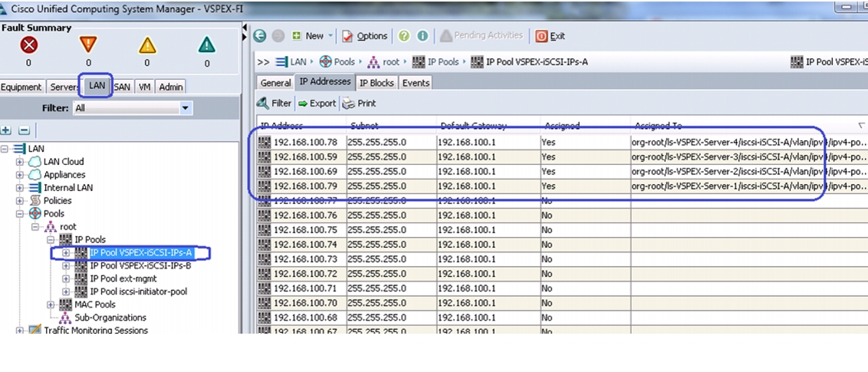The height and width of the screenshot is (372, 868).
Task: Expand the Policies node
Action: pyautogui.click(x=20, y=200)
